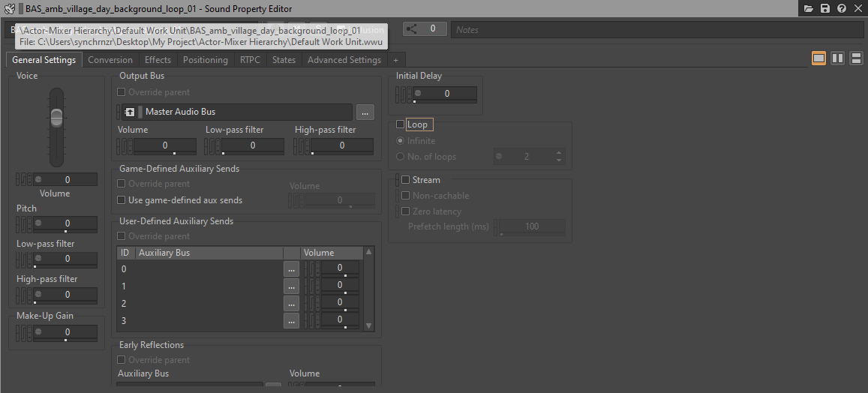The height and width of the screenshot is (393, 868).
Task: Click the share references icon beside Notes
Action: 411,28
